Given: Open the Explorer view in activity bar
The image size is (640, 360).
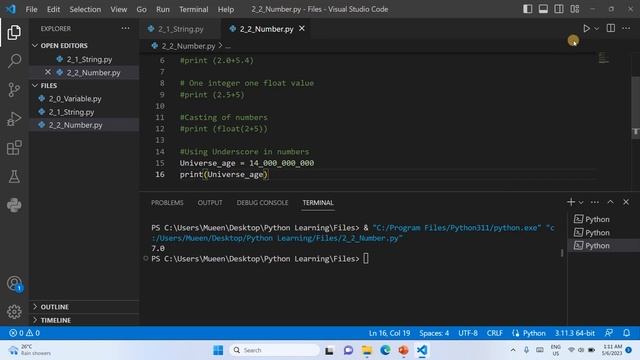Looking at the screenshot, I should coord(14,32).
